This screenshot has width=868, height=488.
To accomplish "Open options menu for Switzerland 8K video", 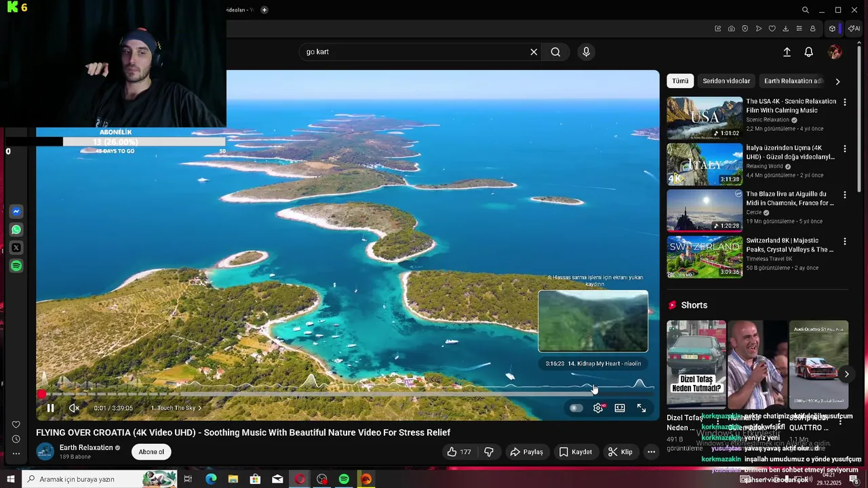I will (844, 241).
